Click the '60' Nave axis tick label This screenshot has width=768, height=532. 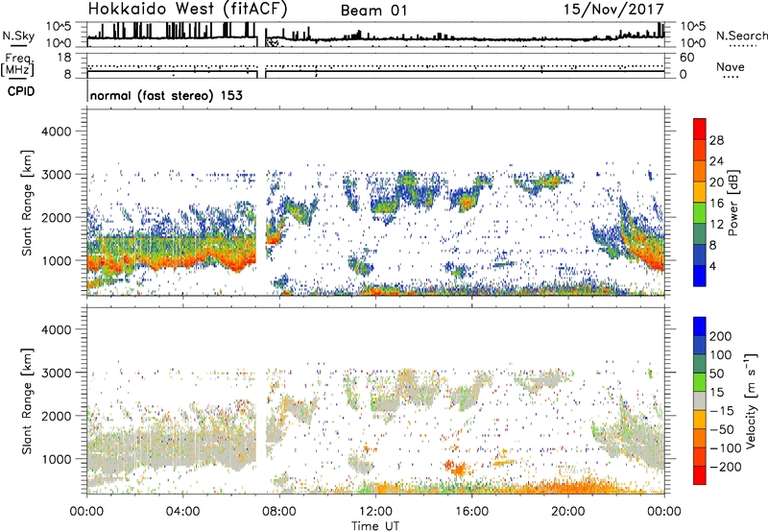686,58
